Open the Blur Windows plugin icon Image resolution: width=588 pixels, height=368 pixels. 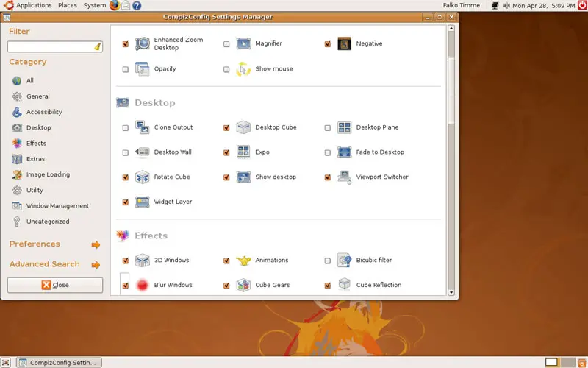[x=142, y=285]
